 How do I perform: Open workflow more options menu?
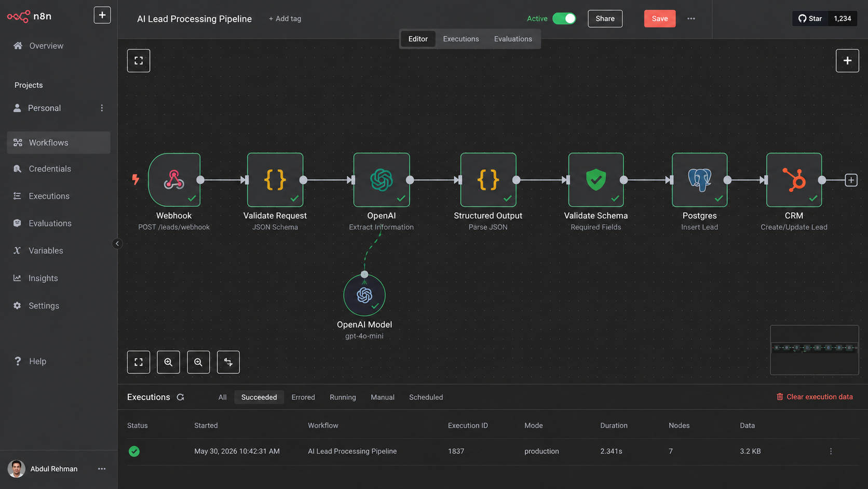691,19
